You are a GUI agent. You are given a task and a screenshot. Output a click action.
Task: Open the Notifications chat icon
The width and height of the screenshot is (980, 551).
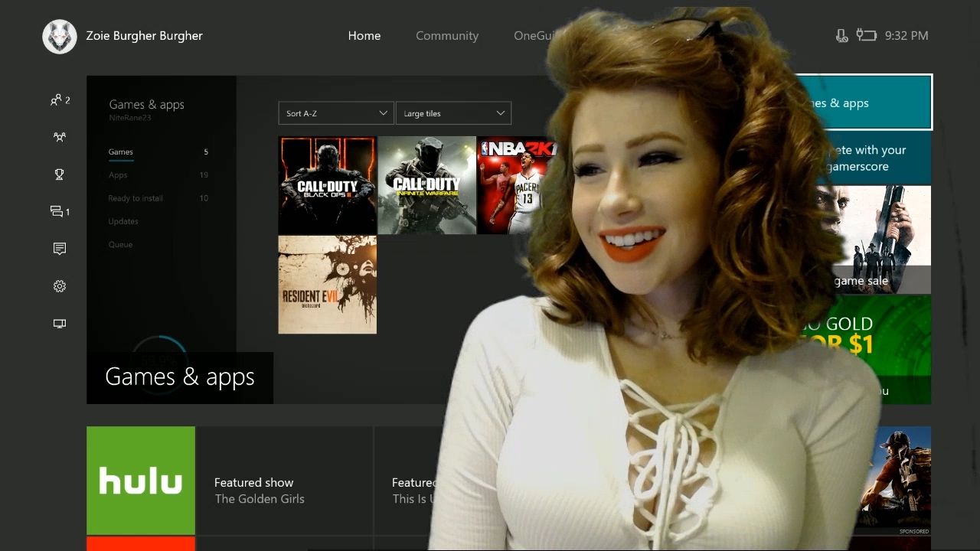(60, 249)
